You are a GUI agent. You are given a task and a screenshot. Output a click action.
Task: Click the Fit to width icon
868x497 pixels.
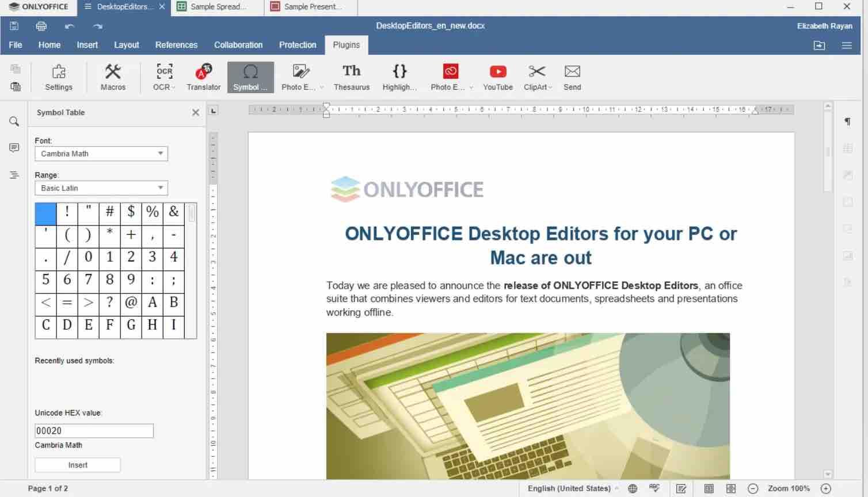(731, 488)
